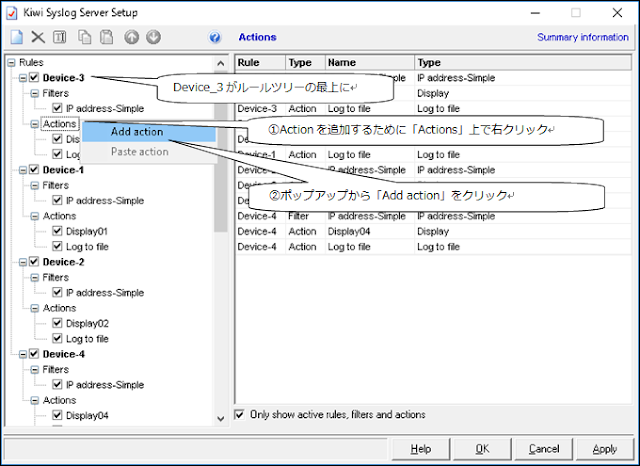Click the New item toolbar icon
Screen dimensions: 640x466
click(x=17, y=37)
